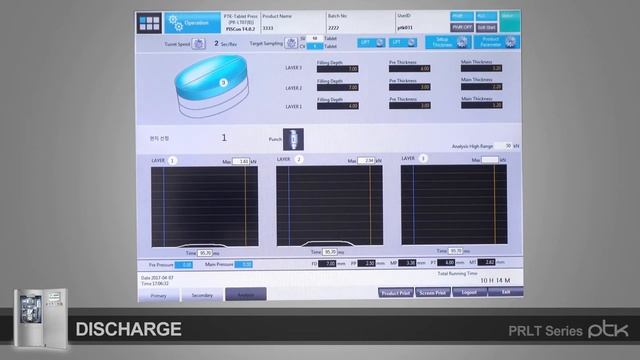Edit the Analysis High Range value

(503, 146)
